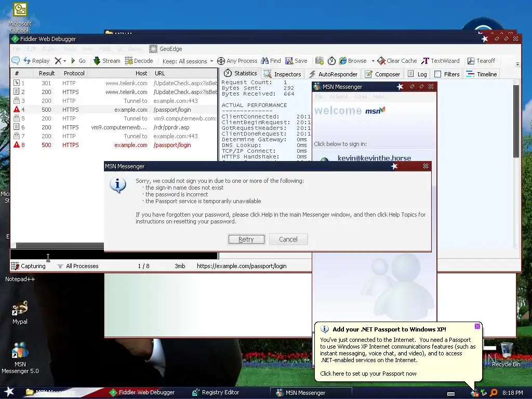This screenshot has width=532, height=399.
Task: Click the lock icon on session 3
Action: click(16, 100)
